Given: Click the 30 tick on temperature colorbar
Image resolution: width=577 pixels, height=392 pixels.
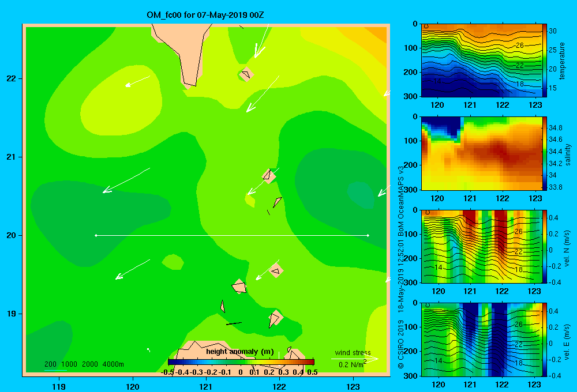Looking at the screenshot, I should point(553,31).
